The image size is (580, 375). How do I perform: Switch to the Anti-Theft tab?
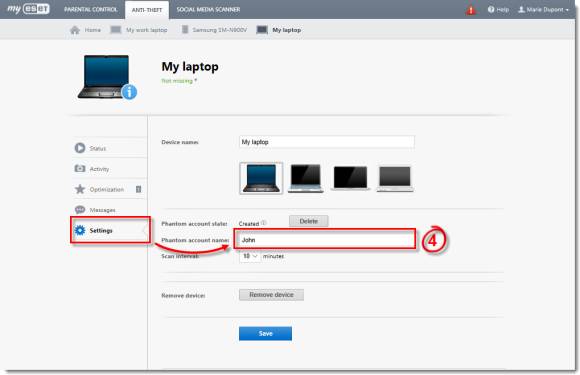147,10
